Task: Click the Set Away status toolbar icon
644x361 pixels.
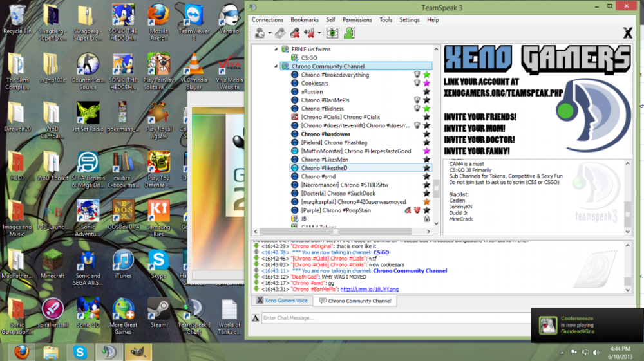Action: pos(260,33)
